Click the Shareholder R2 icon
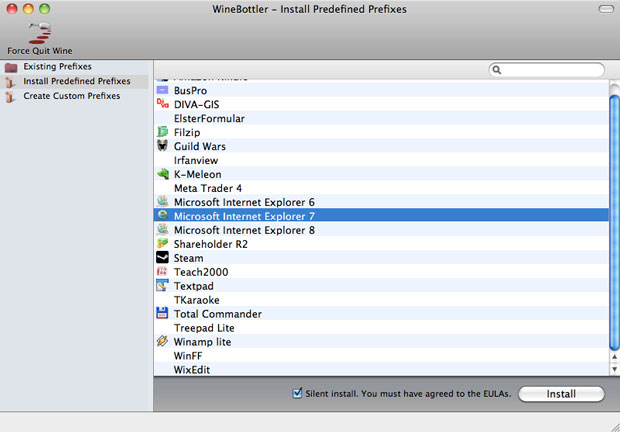 [163, 243]
